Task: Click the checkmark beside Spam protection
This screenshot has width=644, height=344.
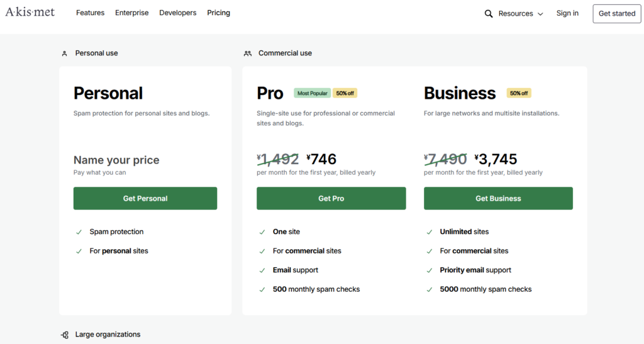Action: (x=79, y=232)
